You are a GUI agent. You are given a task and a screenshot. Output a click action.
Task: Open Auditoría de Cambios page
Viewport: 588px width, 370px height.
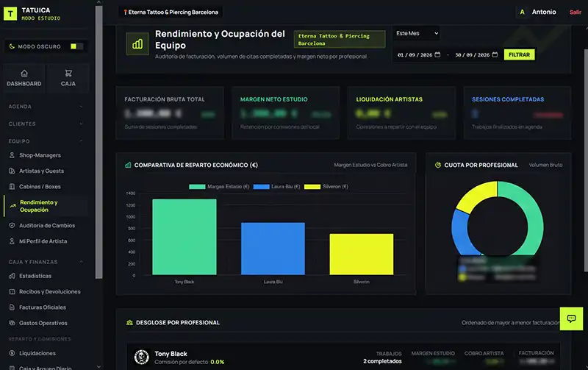coord(47,226)
